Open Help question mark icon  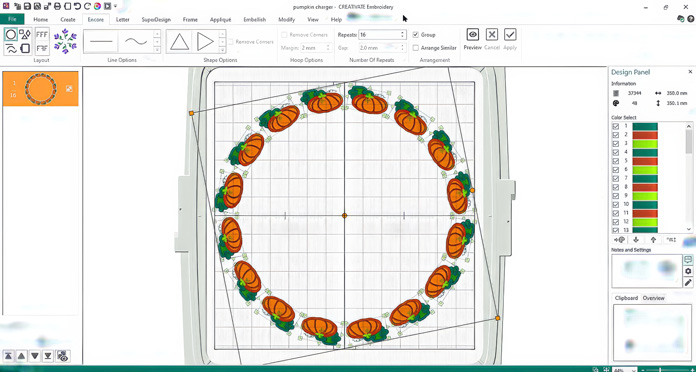[691, 19]
